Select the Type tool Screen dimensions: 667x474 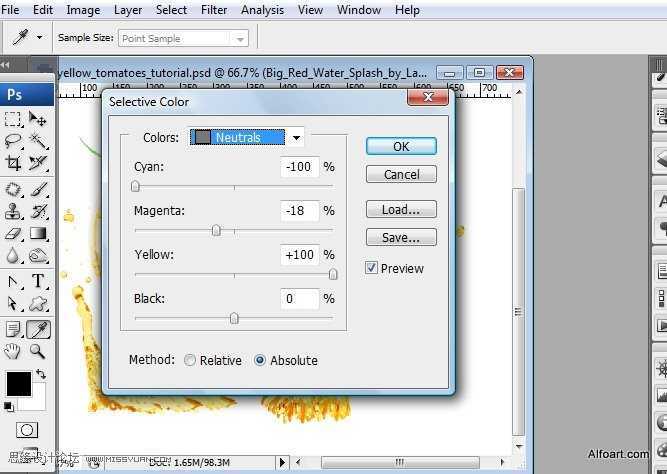tap(38, 281)
